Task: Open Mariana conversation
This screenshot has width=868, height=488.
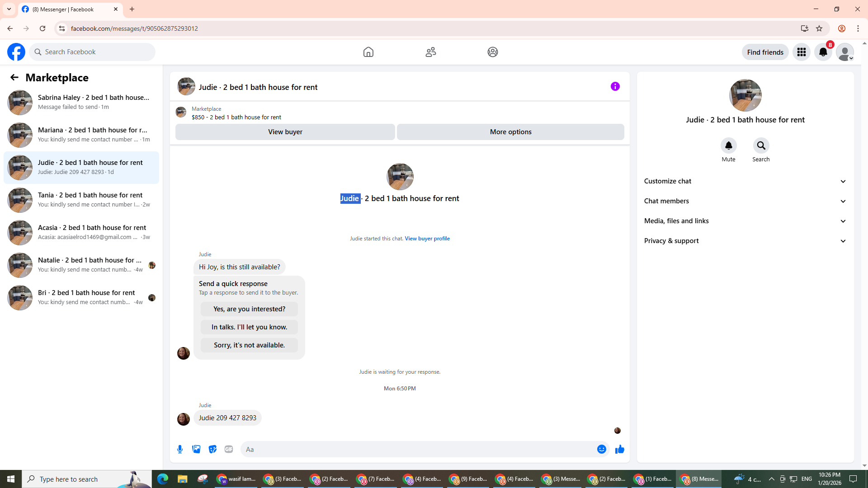Action: point(81,135)
